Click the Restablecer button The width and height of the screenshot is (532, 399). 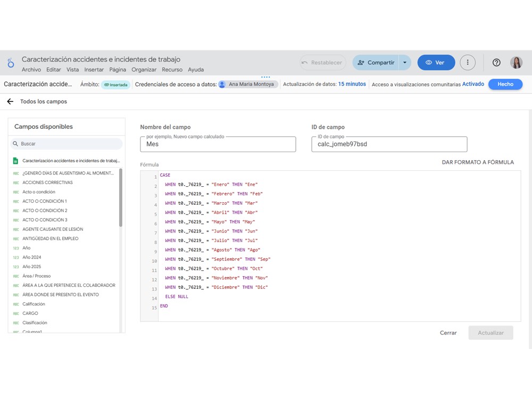[x=323, y=62]
